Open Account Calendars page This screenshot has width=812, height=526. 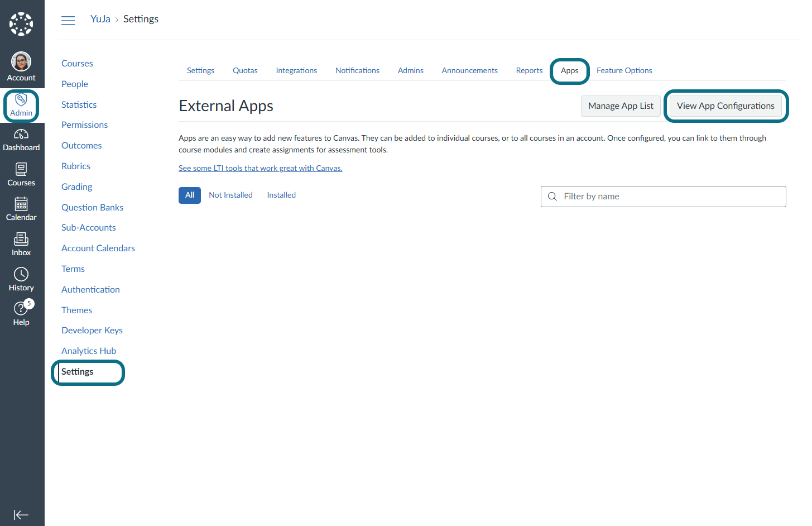pos(98,248)
